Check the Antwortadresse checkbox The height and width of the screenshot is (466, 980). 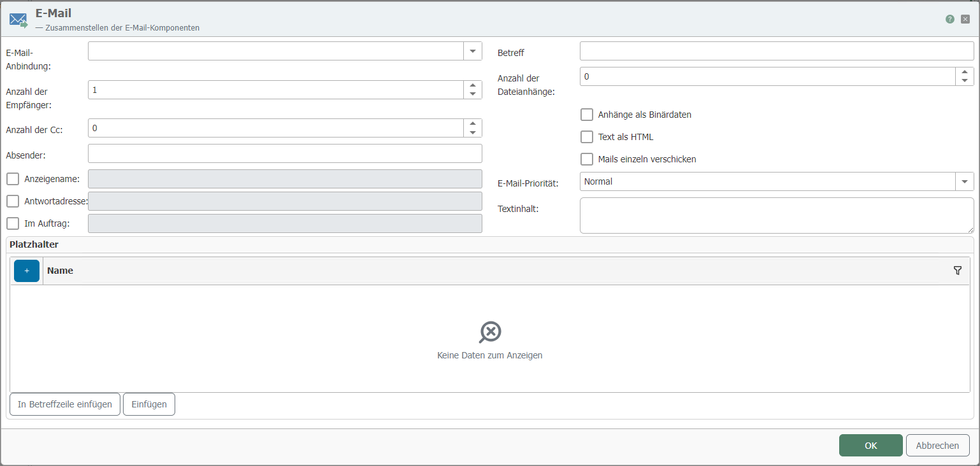pyautogui.click(x=12, y=201)
